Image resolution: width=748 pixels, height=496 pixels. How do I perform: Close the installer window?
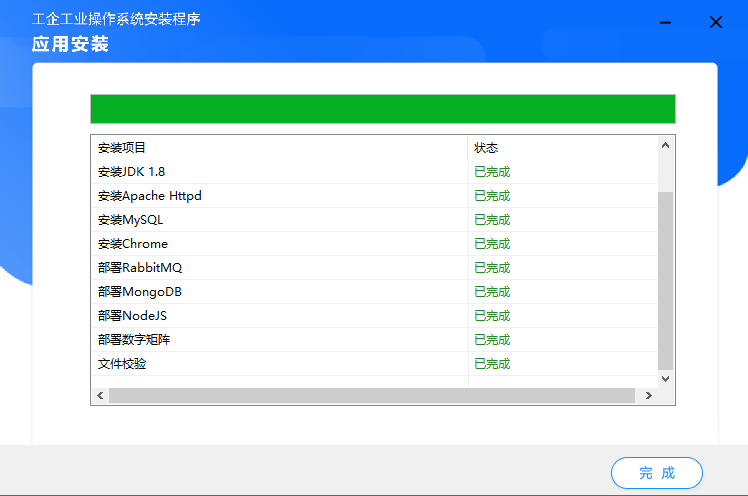716,22
